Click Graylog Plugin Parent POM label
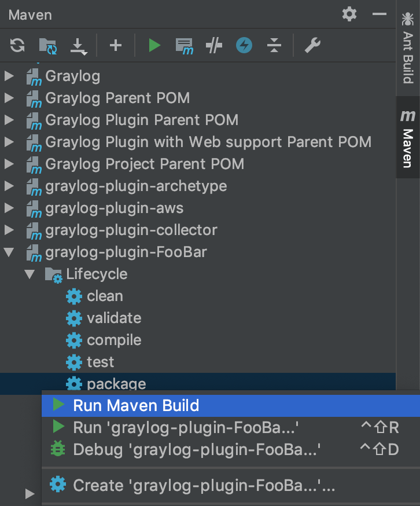This screenshot has height=506, width=420. pyautogui.click(x=142, y=120)
